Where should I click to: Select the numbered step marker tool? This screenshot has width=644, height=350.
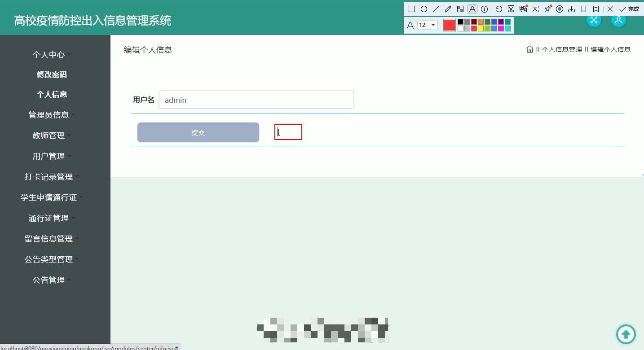pos(485,9)
